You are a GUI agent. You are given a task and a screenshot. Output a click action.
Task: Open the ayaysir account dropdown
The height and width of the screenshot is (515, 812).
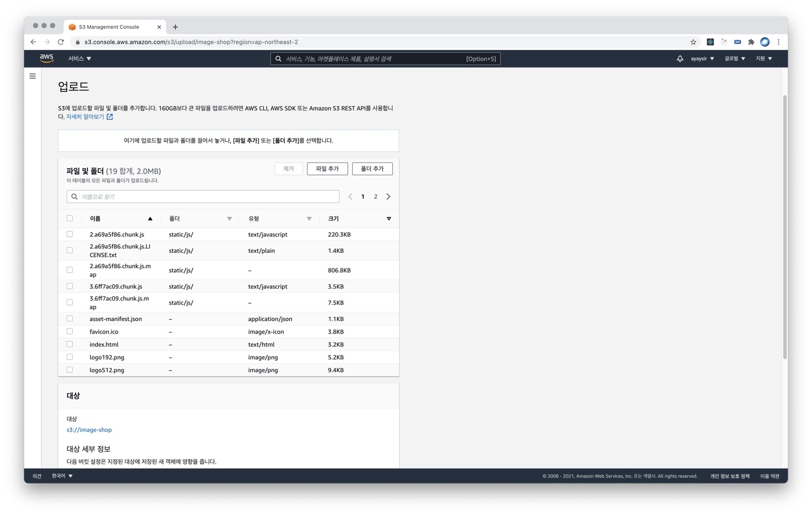pyautogui.click(x=702, y=58)
